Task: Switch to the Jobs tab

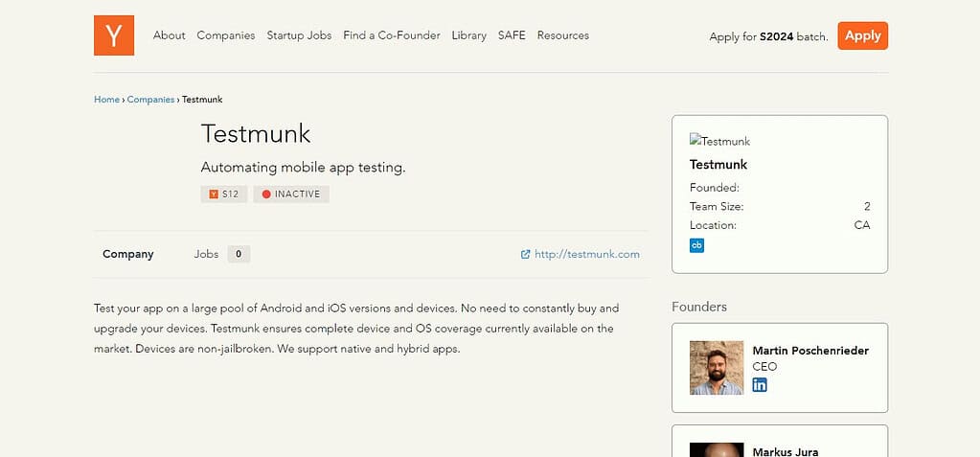Action: click(x=206, y=255)
